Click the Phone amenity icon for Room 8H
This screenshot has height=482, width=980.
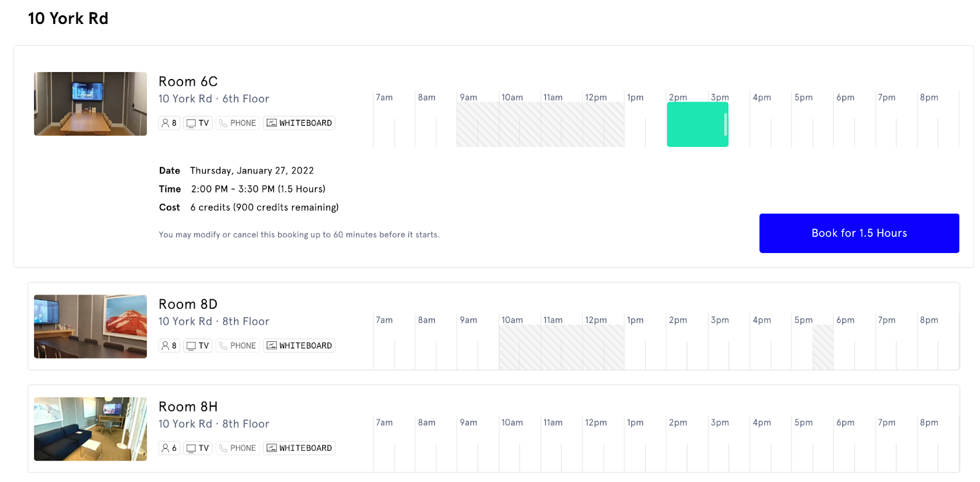(223, 448)
